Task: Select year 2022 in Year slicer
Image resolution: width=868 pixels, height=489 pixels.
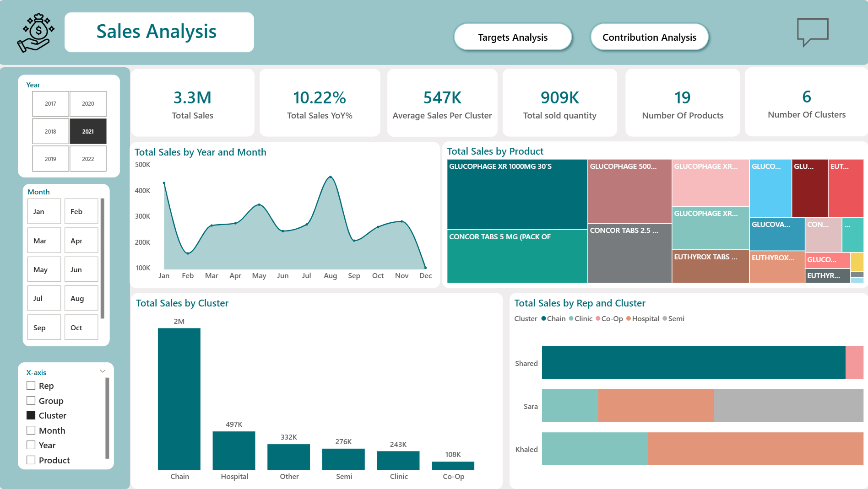Action: point(88,159)
